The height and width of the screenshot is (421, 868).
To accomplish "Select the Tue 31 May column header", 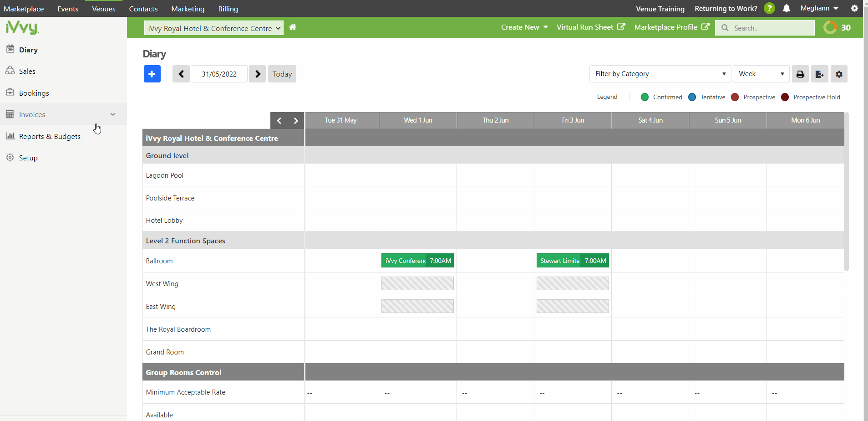I will (341, 120).
